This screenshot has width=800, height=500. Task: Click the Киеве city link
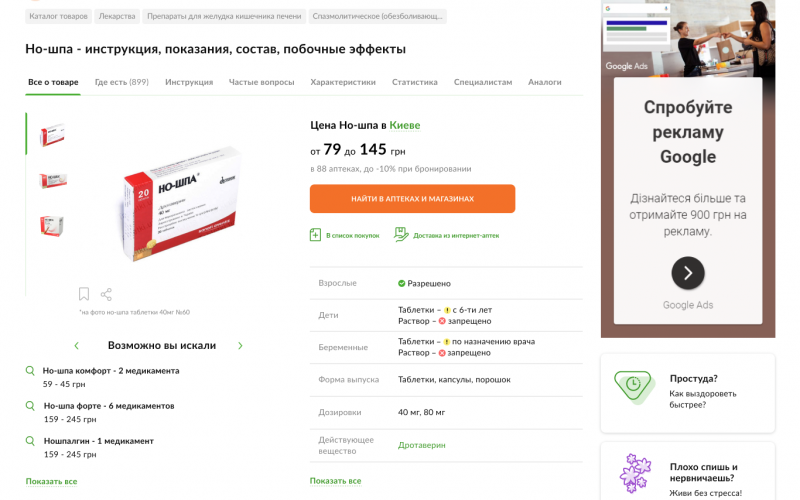click(405, 125)
